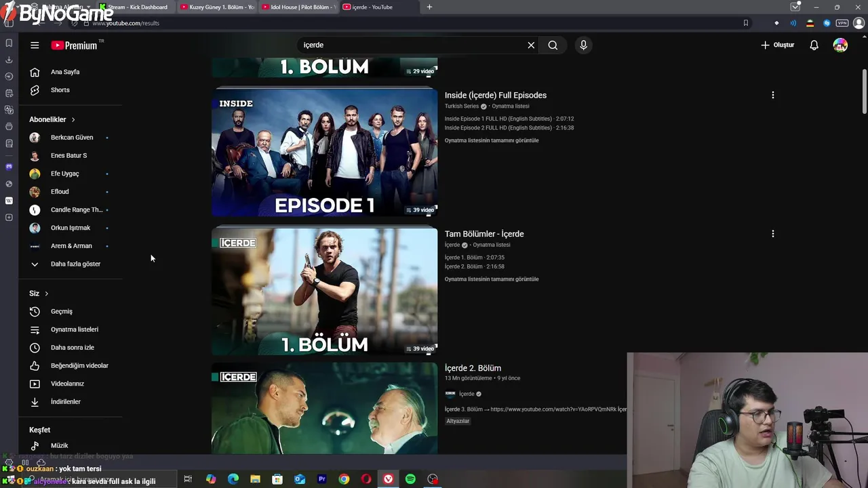
Task: Open the VPN extension icon
Action: click(842, 23)
